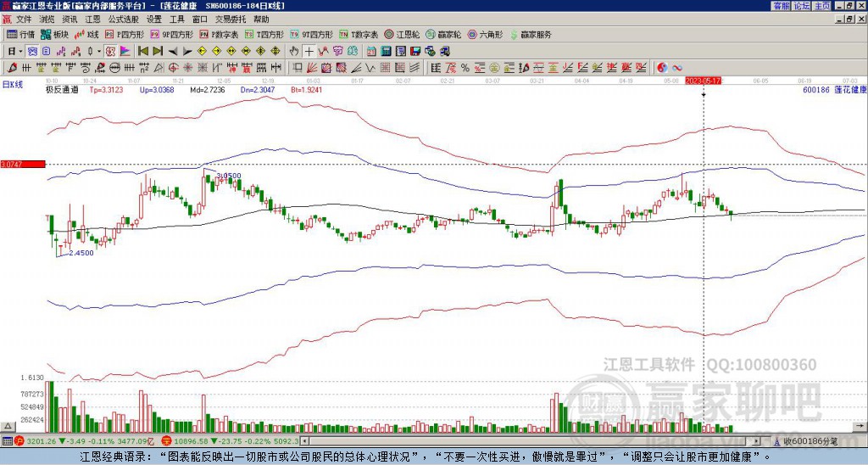Select the percent % line tool

click(x=465, y=68)
